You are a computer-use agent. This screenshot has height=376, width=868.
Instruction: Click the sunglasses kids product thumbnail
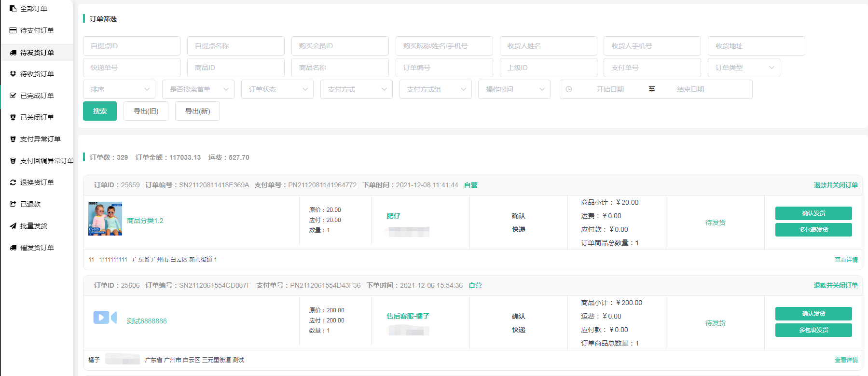point(105,219)
